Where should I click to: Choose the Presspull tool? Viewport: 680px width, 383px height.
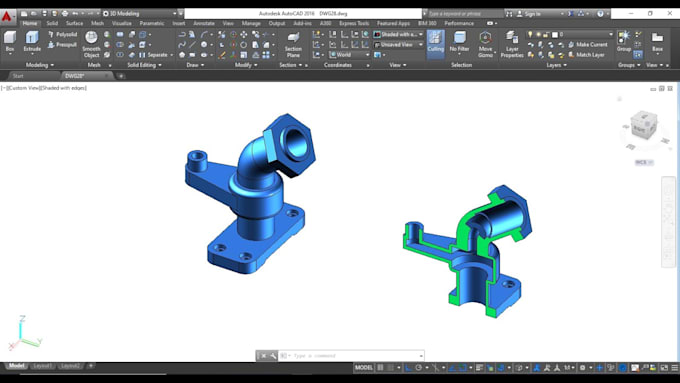[x=62, y=45]
